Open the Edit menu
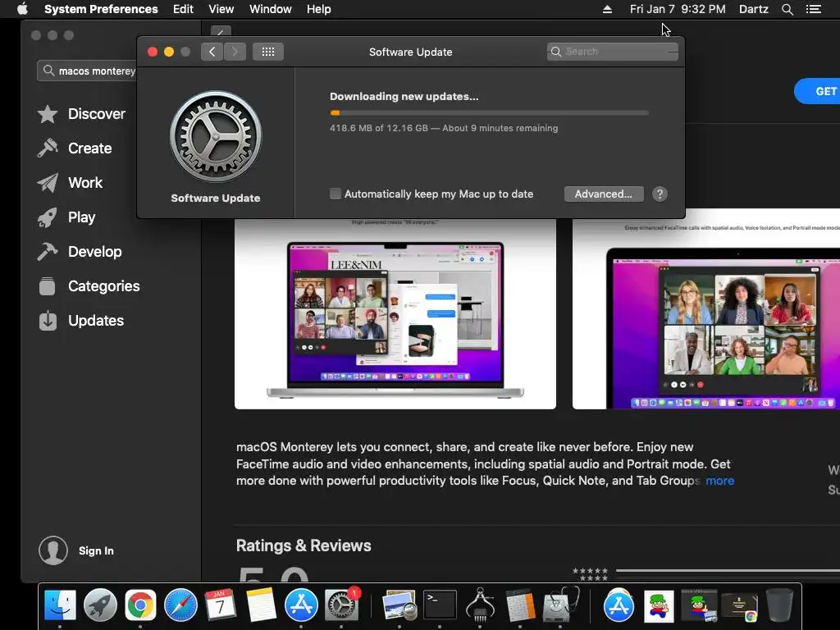The image size is (840, 630). click(x=183, y=9)
